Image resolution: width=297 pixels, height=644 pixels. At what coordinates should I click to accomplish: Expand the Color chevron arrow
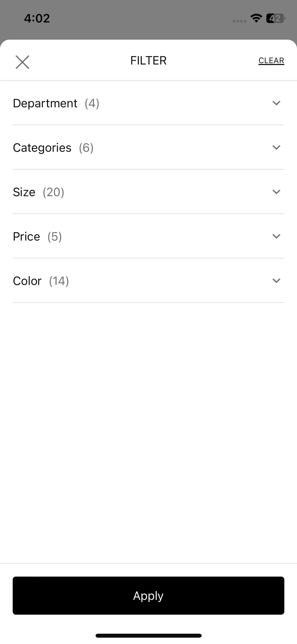pyautogui.click(x=276, y=280)
